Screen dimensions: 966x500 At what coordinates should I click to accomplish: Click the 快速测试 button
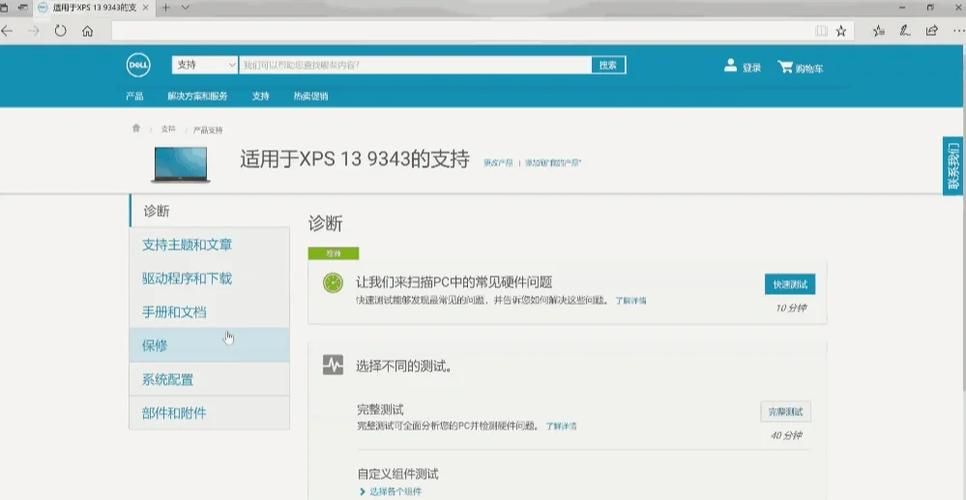(790, 284)
